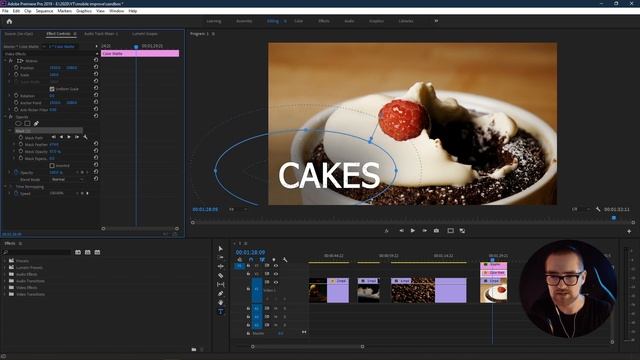Filter YUV Effects in Effects panel
The width and height of the screenshot is (640, 360).
97,252
